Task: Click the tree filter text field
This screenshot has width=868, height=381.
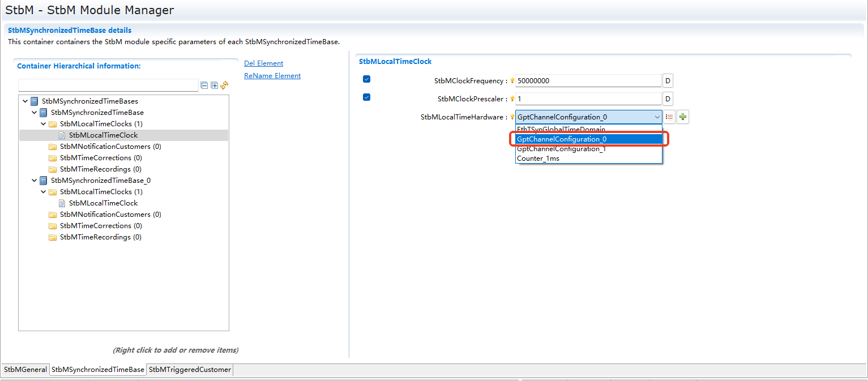Action: tap(108, 85)
